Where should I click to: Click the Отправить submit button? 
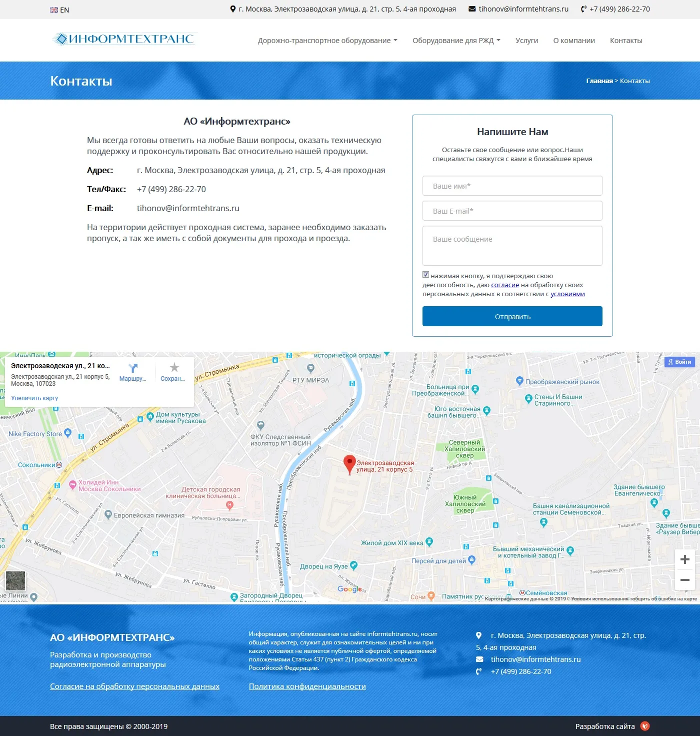[x=512, y=316]
